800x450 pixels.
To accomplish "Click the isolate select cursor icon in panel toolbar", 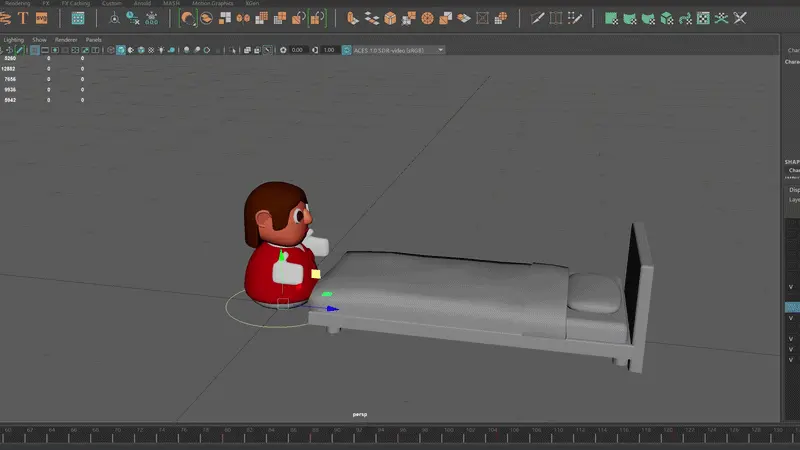I will coord(233,50).
